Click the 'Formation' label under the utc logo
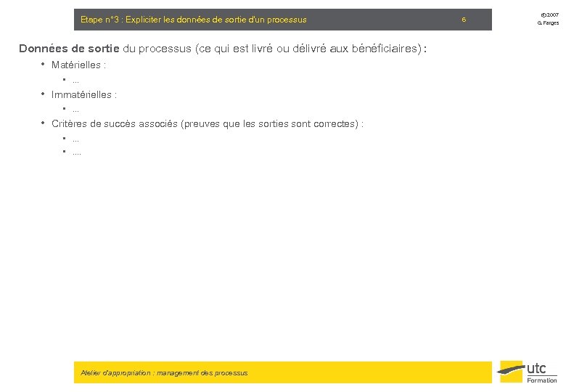This screenshot has width=566, height=392. point(542,380)
